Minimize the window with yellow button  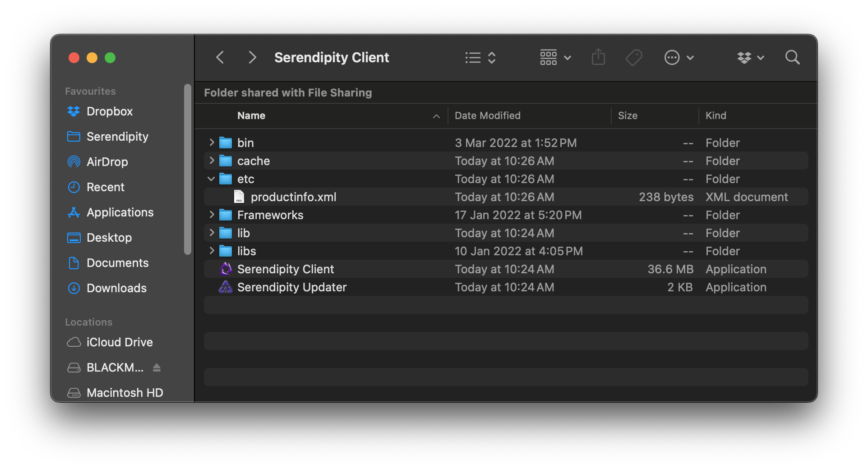tap(92, 58)
